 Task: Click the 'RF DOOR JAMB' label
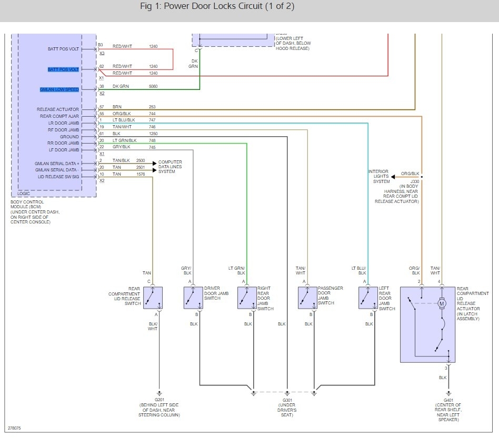[x=63, y=130]
